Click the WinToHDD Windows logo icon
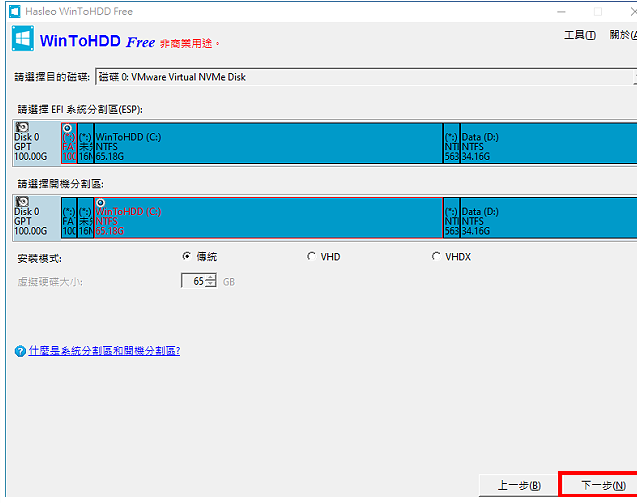The height and width of the screenshot is (503, 637). click(x=23, y=38)
